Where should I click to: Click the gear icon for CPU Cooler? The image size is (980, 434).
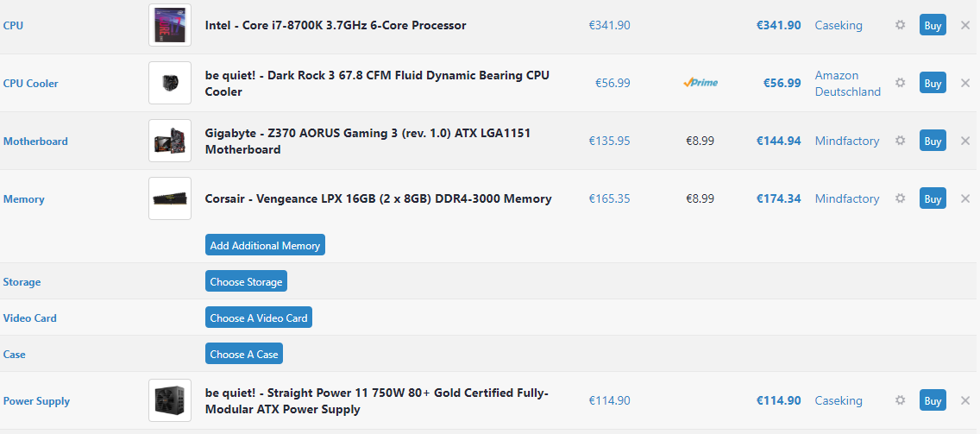[x=900, y=83]
